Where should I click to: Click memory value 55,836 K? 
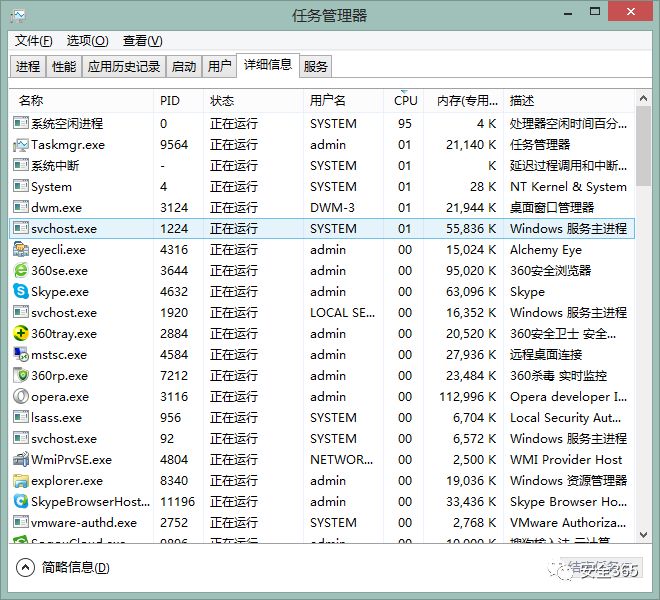click(471, 229)
